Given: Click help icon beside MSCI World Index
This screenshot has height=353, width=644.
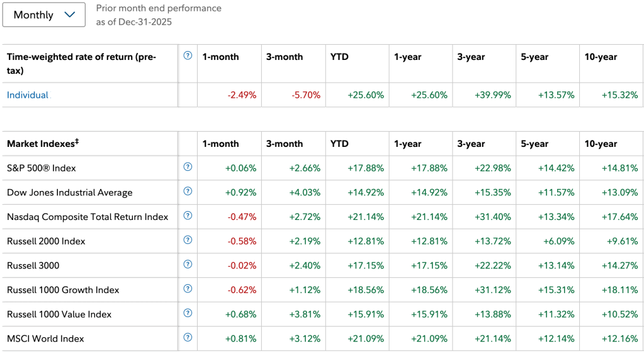Looking at the screenshot, I should point(188,337).
